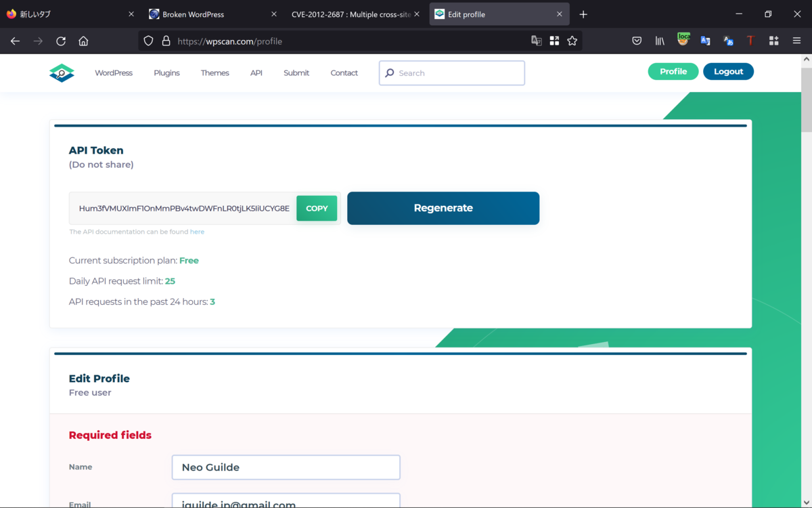
Task: Click the requests count value 3
Action: 212,302
